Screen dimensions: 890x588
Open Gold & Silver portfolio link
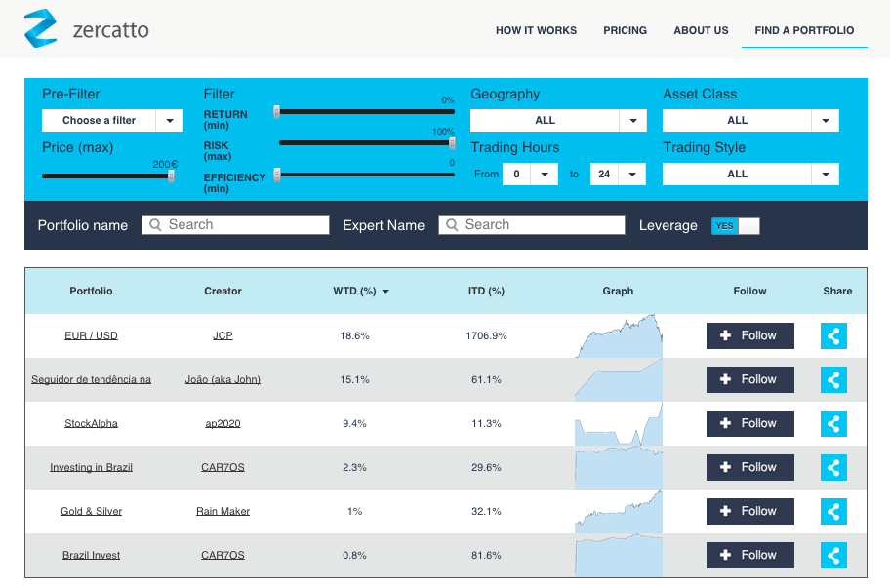pos(91,511)
